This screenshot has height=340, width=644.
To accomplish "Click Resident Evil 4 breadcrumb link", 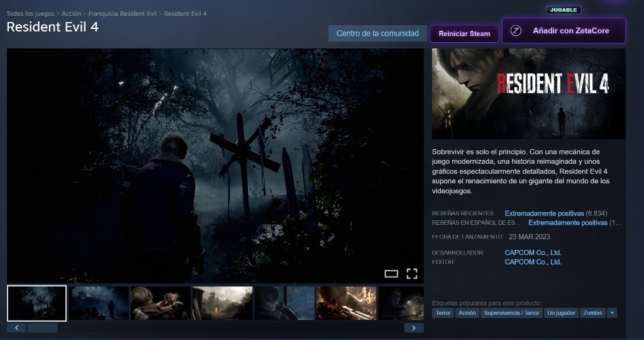I will (x=186, y=14).
